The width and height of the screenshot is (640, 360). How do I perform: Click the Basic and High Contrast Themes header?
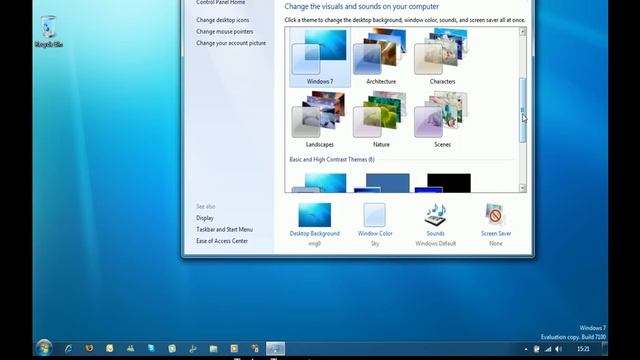click(x=332, y=160)
